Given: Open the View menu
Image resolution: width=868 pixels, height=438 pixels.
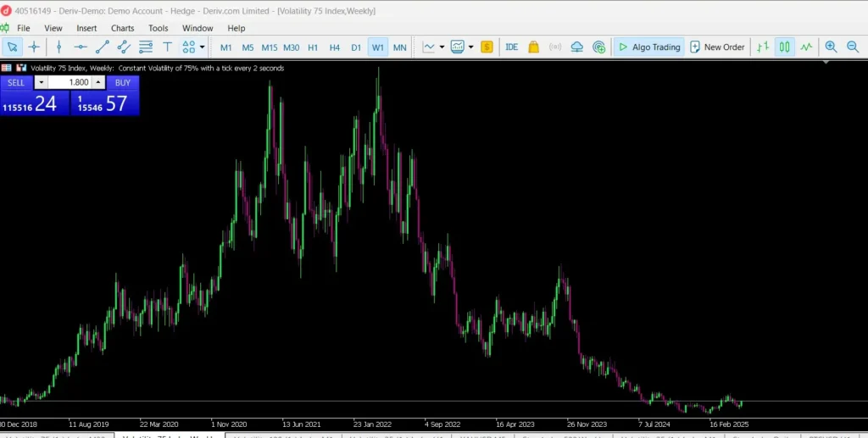Looking at the screenshot, I should point(53,28).
